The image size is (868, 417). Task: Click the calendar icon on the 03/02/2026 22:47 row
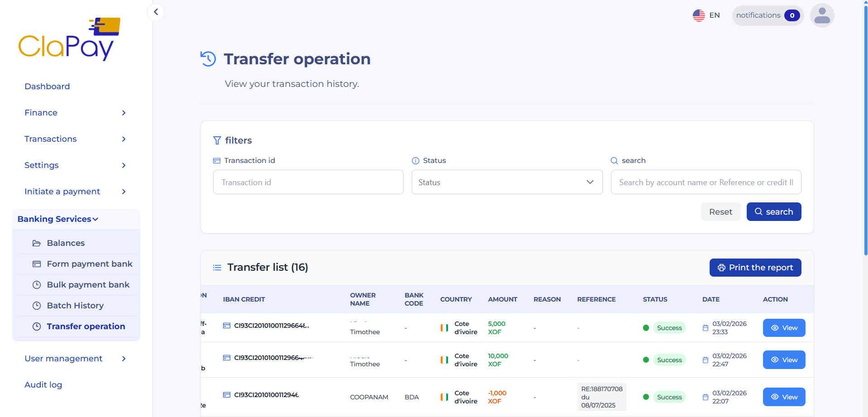point(705,359)
